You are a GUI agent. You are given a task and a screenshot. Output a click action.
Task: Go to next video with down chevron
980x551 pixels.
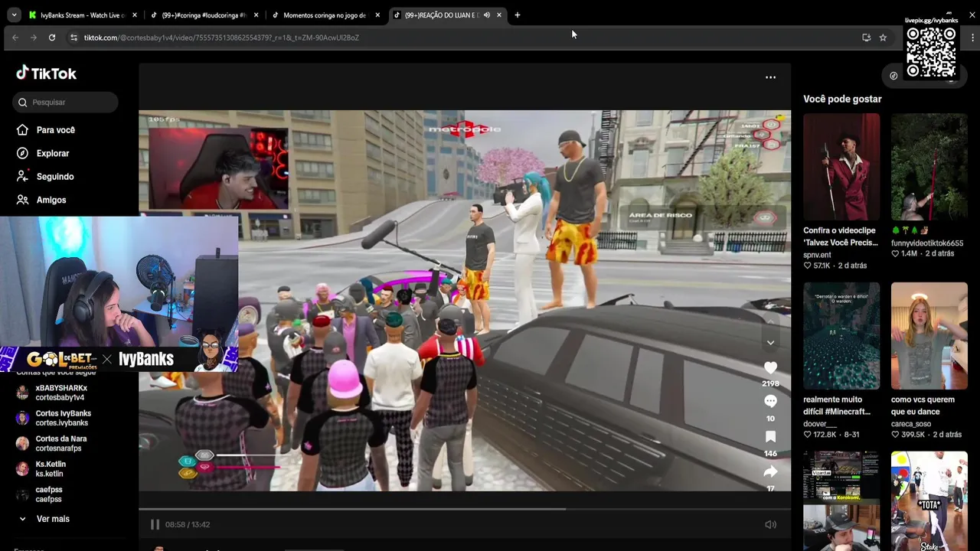tap(770, 343)
